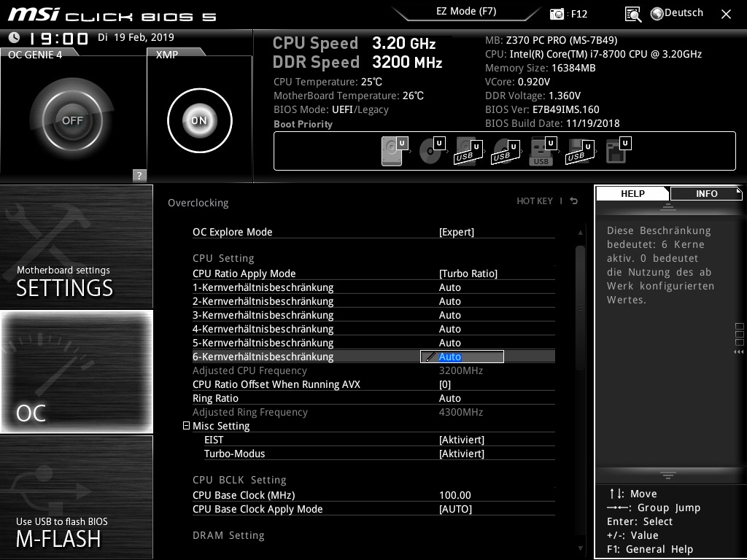
Task: Open the M-FLASH BIOS flash section
Action: [x=76, y=497]
